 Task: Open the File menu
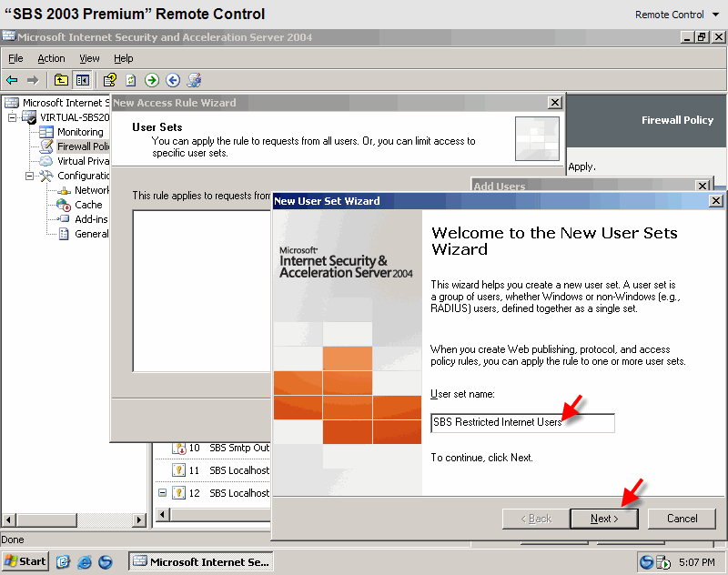click(15, 58)
